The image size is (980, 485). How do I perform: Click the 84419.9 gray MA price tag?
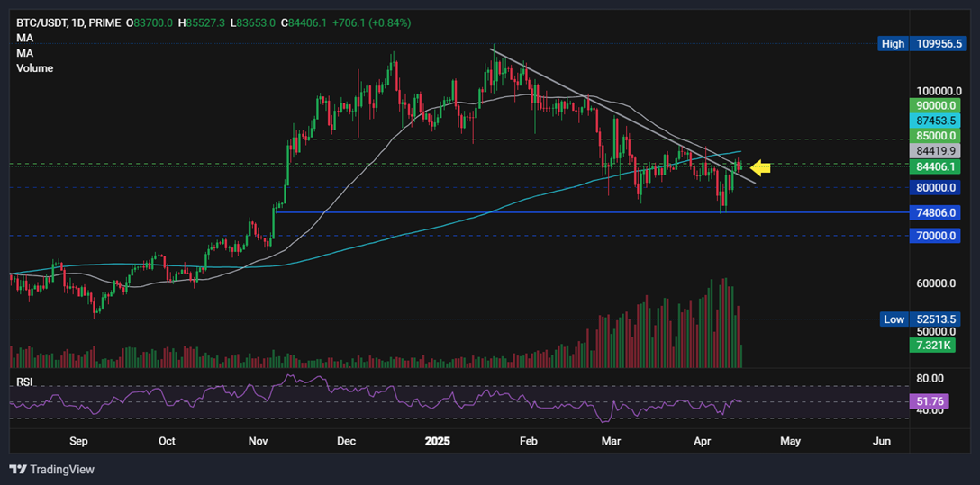[935, 150]
